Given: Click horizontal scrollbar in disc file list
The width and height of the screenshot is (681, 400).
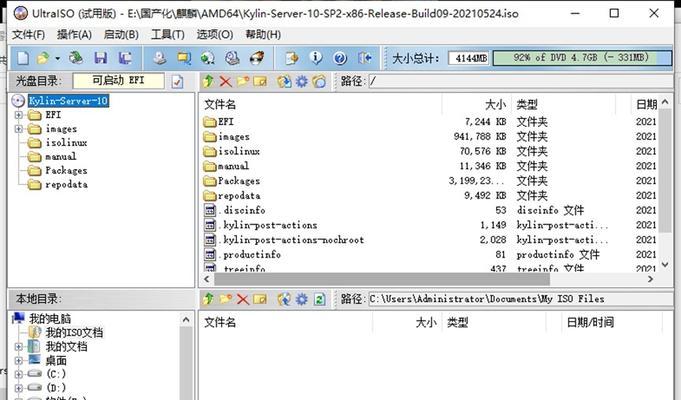Looking at the screenshot, I should tap(382, 279).
